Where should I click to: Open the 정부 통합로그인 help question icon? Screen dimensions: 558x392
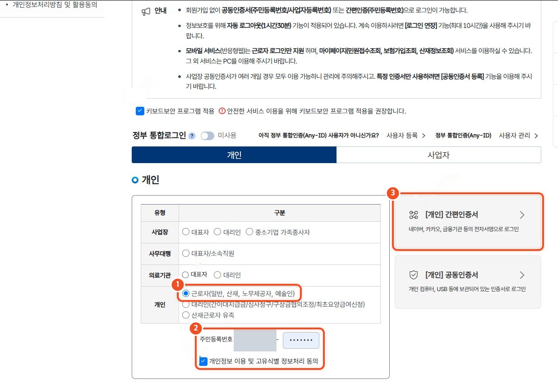[192, 136]
